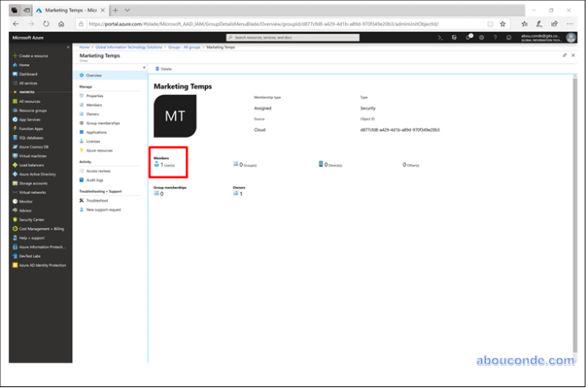Open Azure Cloud Shell from top bar

pyautogui.click(x=441, y=37)
